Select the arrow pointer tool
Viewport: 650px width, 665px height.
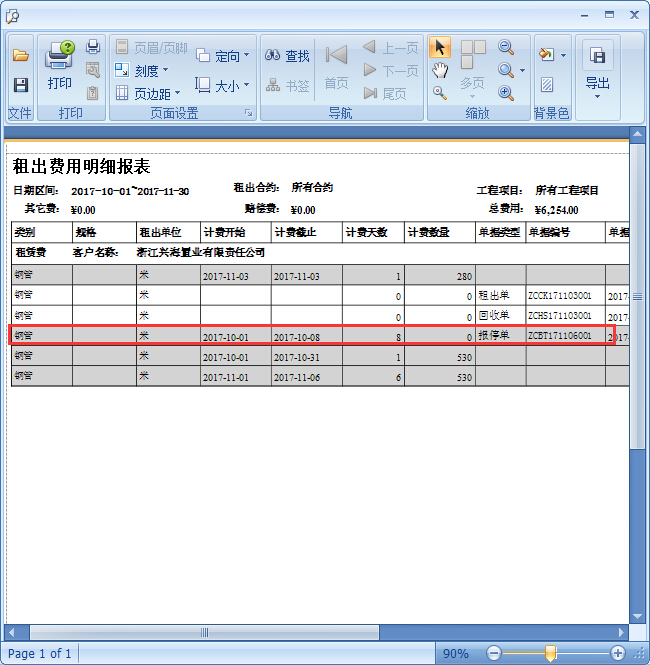440,48
